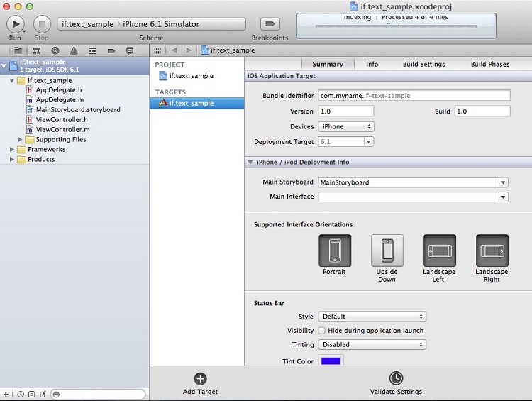Open AppDelegate.h file
Screen dimensions: 532x401
(x=59, y=90)
